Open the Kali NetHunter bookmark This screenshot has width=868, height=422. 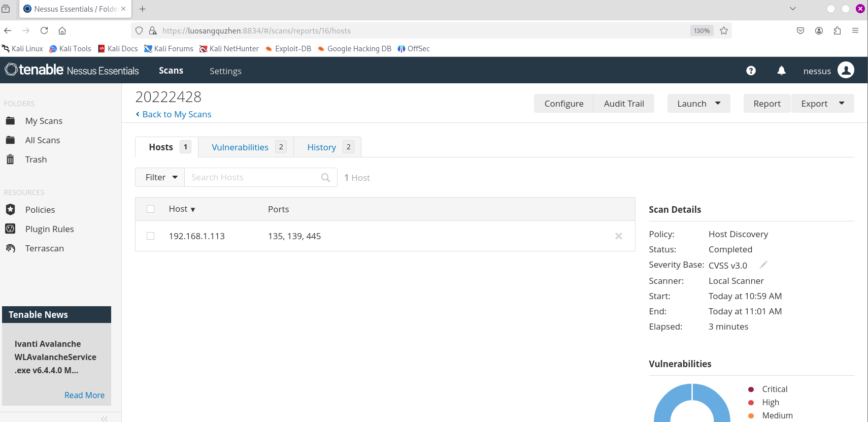[x=229, y=49]
